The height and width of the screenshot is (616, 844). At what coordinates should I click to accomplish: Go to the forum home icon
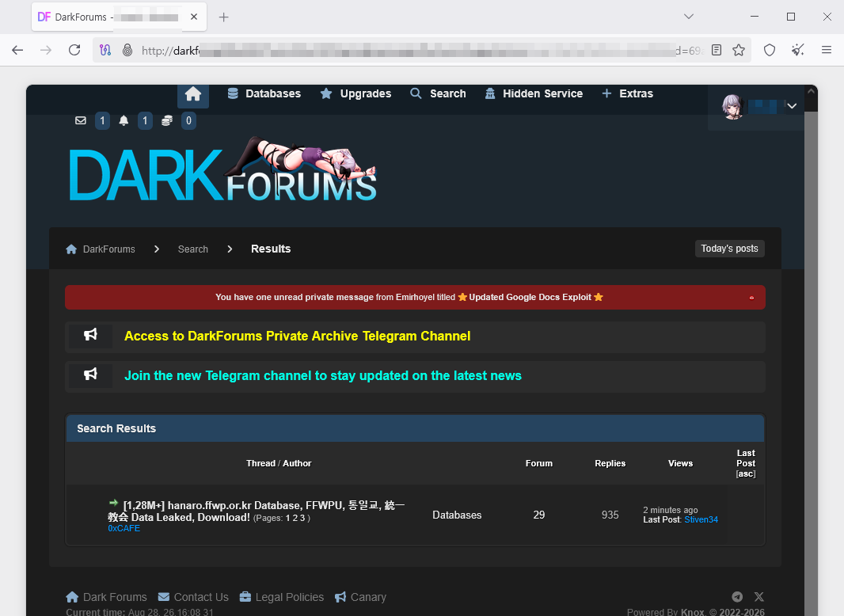tap(193, 95)
